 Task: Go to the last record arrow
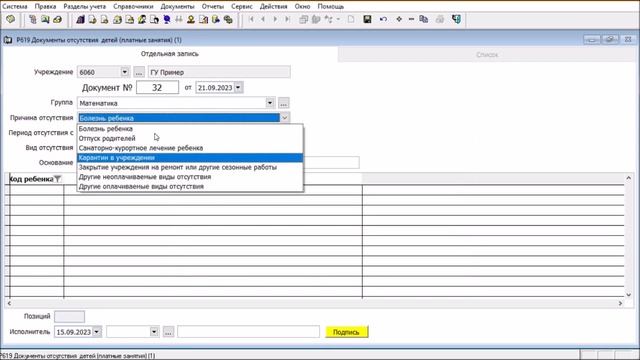(287, 19)
